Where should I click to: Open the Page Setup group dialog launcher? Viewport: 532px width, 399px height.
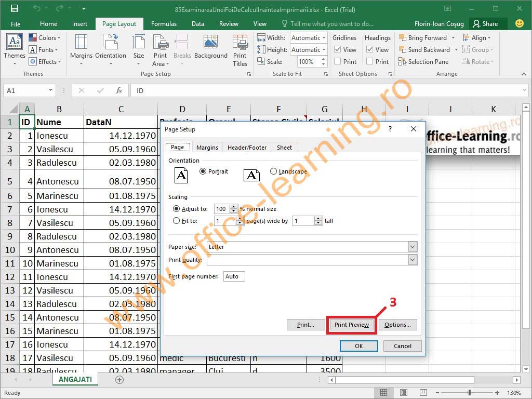tap(249, 74)
